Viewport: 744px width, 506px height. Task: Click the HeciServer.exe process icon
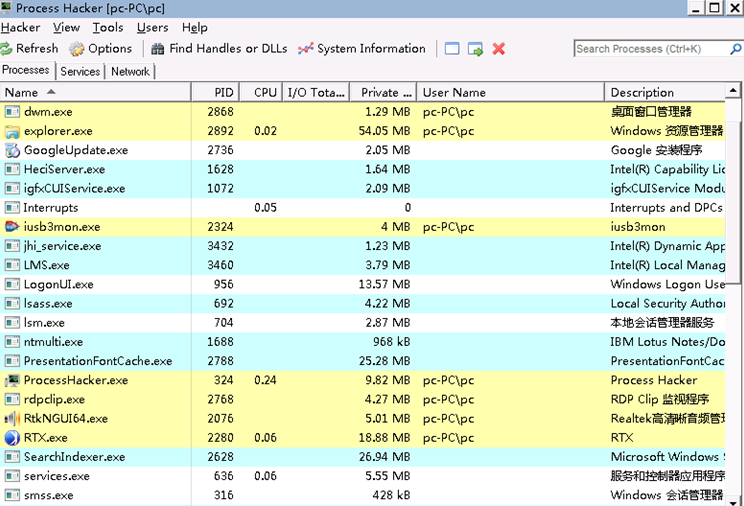[12, 169]
